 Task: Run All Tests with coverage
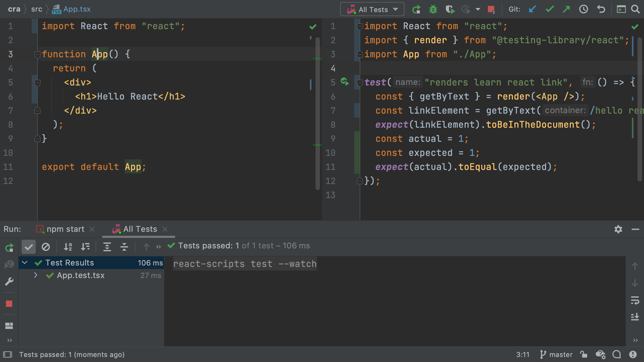[450, 10]
